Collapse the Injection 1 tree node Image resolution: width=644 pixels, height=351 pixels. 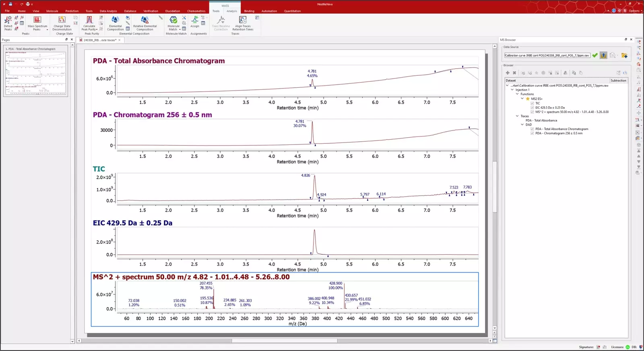point(512,90)
